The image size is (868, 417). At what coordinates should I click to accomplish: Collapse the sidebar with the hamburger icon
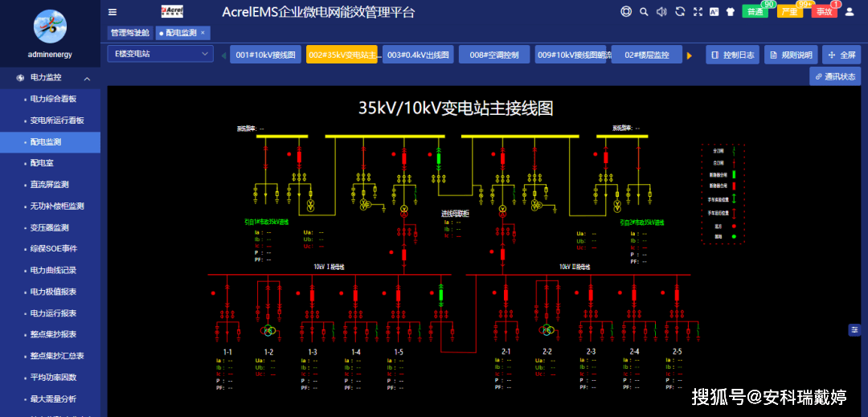click(113, 11)
